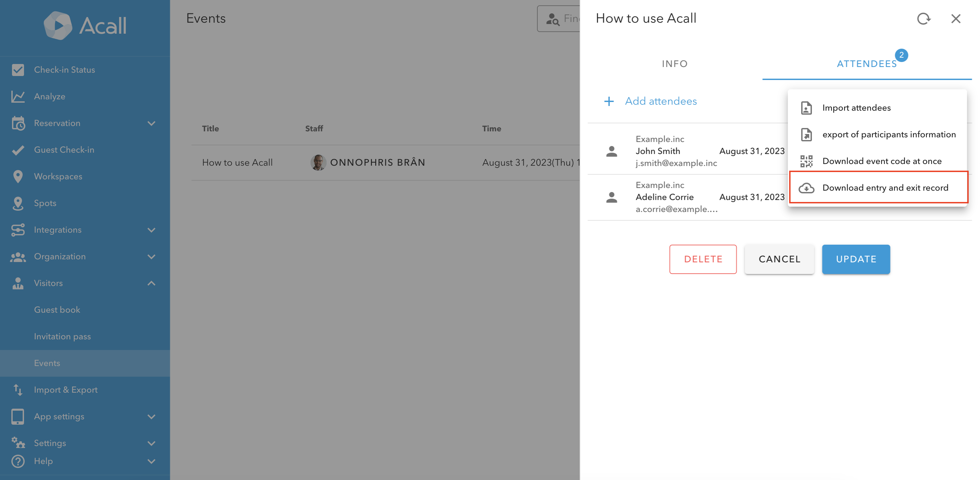This screenshot has width=980, height=480.
Task: Expand the App settings chevron
Action: tap(151, 417)
